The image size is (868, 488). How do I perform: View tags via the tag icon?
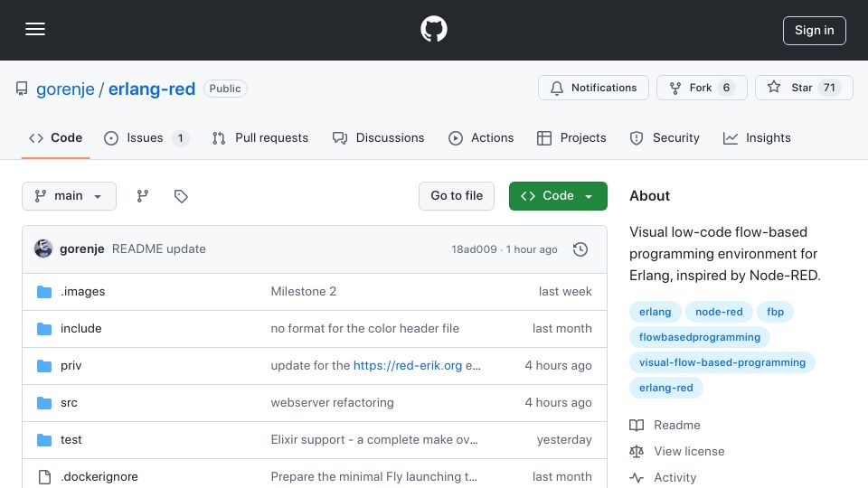(x=181, y=196)
